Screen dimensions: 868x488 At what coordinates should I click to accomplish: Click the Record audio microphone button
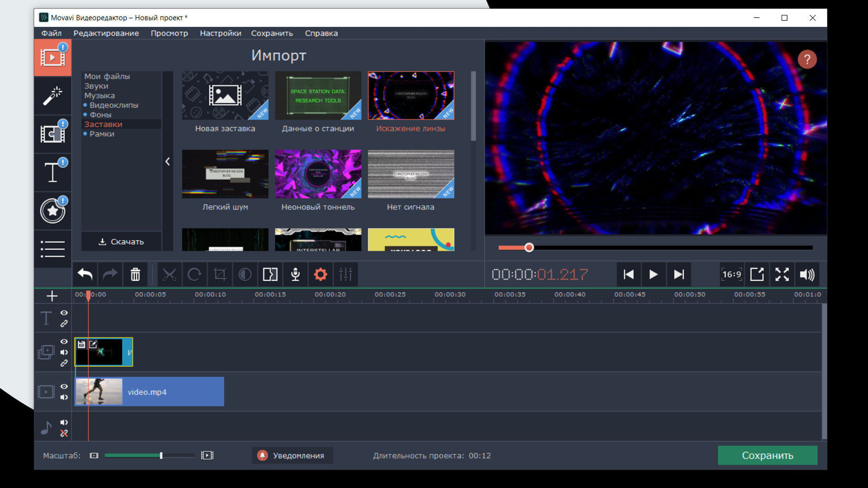(x=295, y=274)
